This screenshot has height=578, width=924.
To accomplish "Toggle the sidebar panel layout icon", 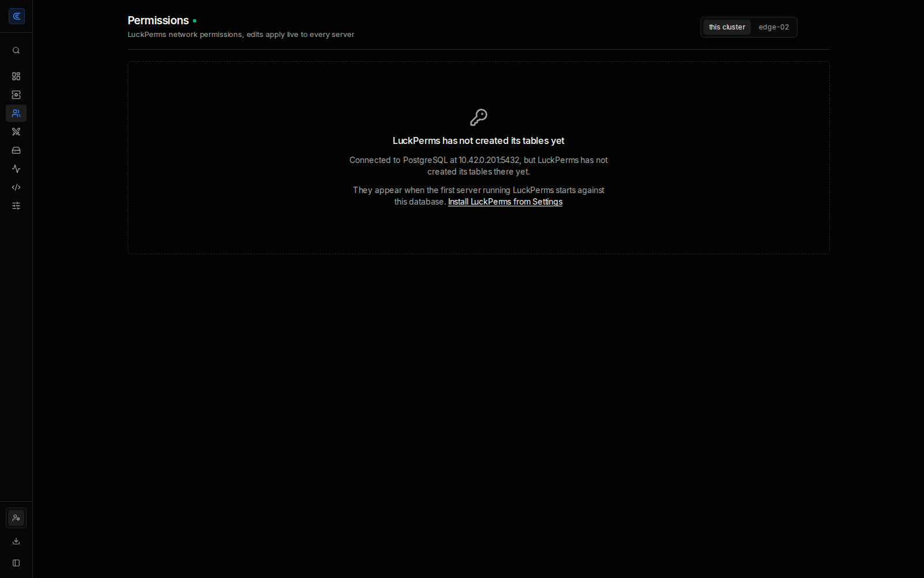I will pos(16,563).
